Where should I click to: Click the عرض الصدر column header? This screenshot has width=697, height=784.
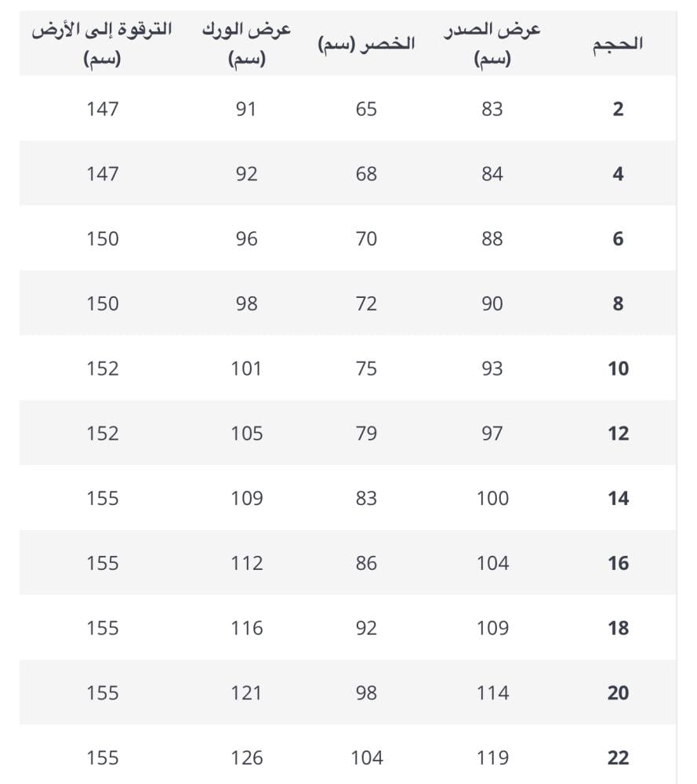click(x=492, y=44)
